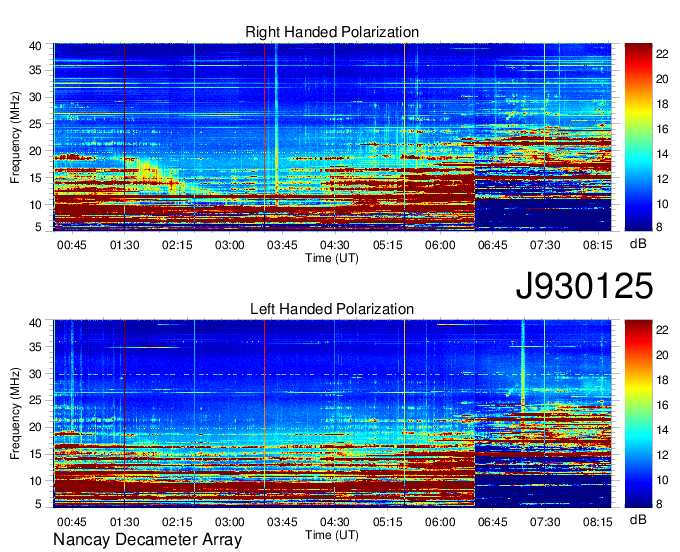Viewport: 680px width, 552px height.
Task: Click the Right Handed Polarization title
Action: pos(332,32)
